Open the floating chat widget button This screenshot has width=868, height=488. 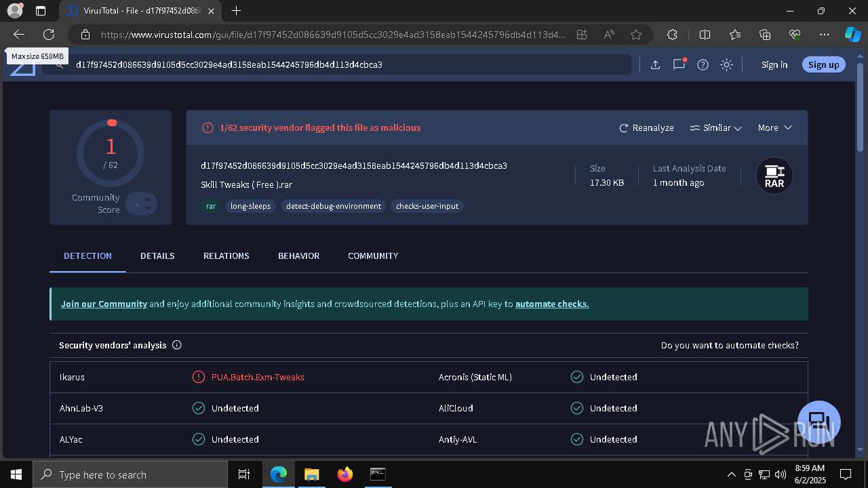(819, 422)
